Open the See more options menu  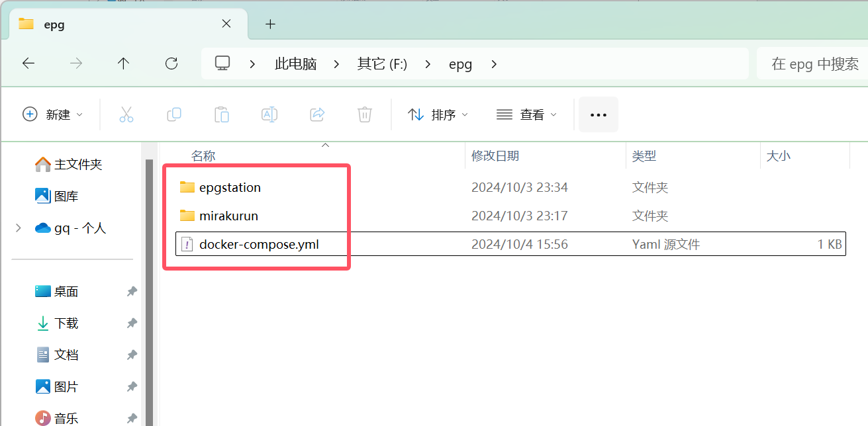click(x=599, y=114)
